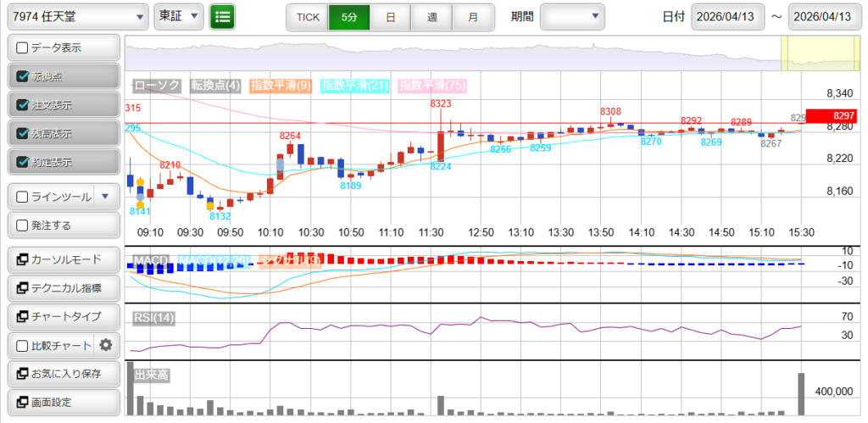The image size is (868, 423).
Task: Click the RSI(14) indicator label
Action: [153, 318]
